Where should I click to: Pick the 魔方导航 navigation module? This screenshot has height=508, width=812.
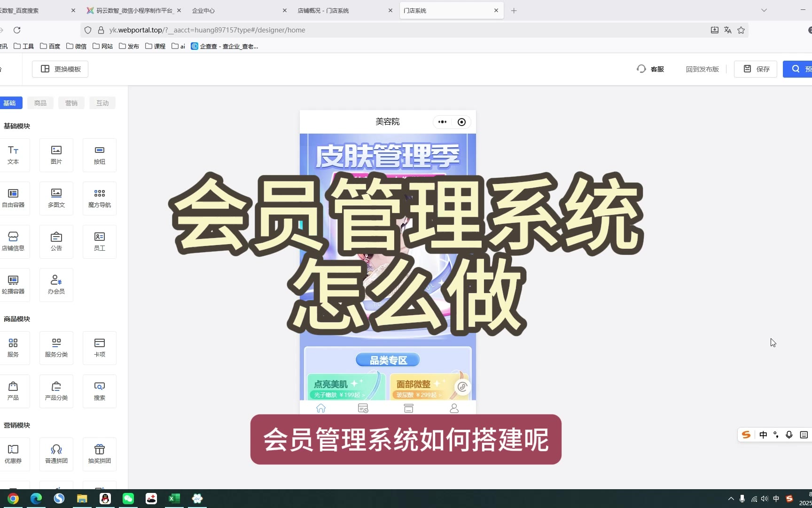[100, 198]
